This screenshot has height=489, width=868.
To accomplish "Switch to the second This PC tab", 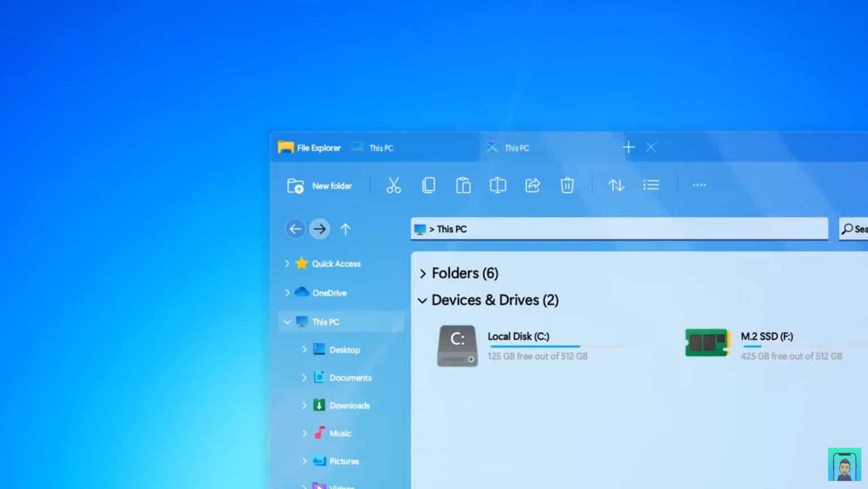I will 516,148.
